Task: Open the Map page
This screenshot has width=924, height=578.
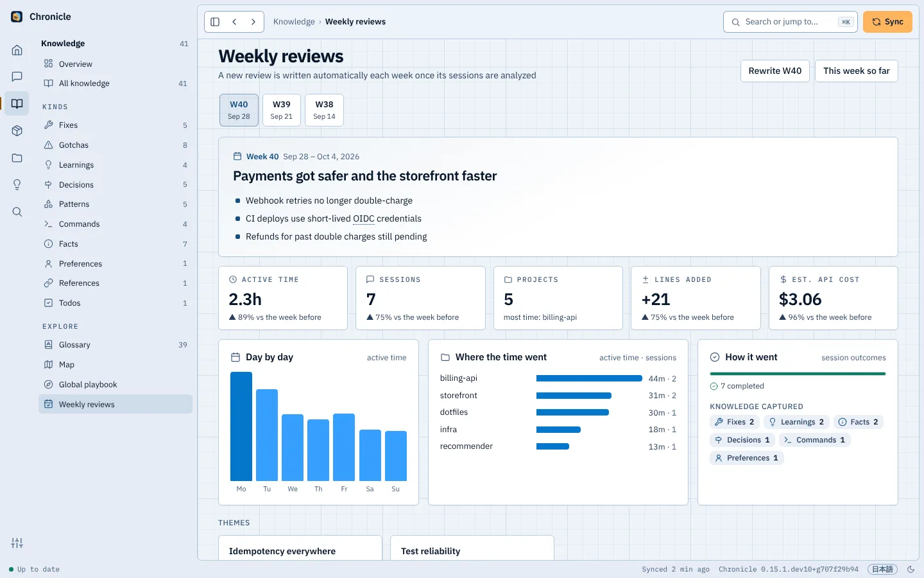Action: 116,365
